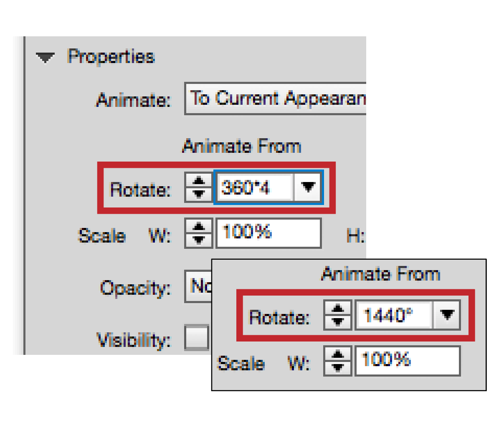
Task: Click the Scale W 100% field in inset panel
Action: (407, 361)
